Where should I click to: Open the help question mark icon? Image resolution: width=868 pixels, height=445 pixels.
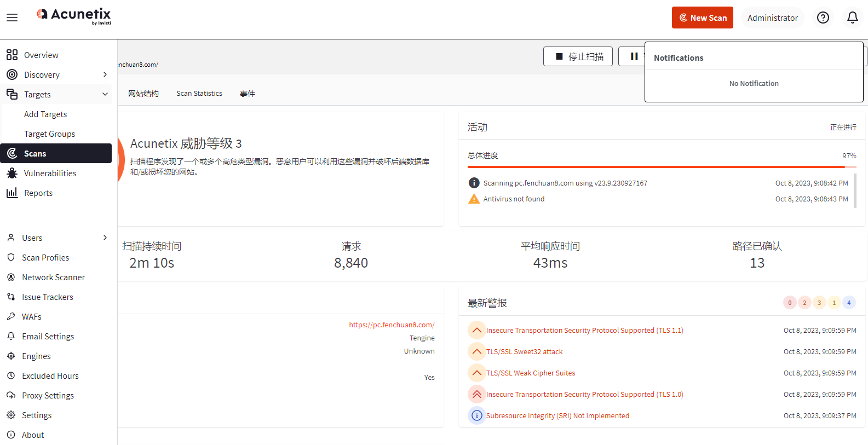pyautogui.click(x=823, y=18)
